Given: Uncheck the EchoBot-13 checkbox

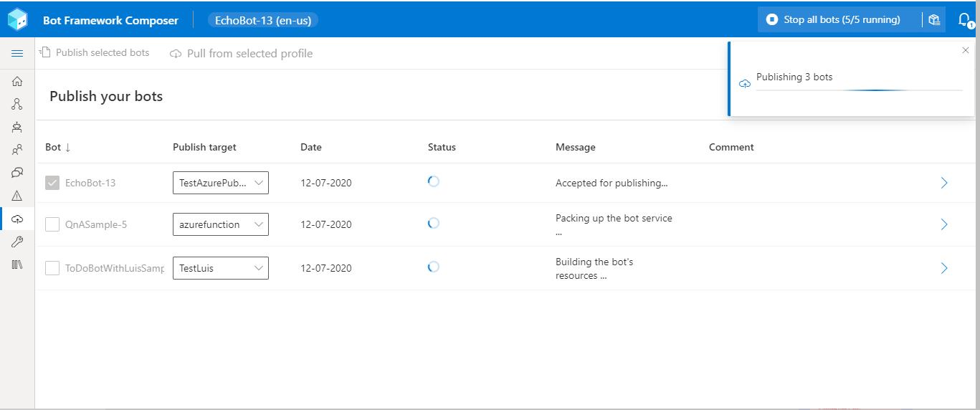Looking at the screenshot, I should pos(52,183).
